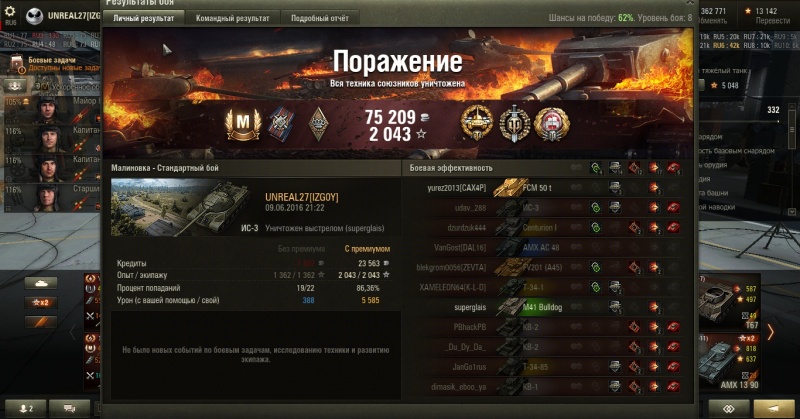Click the down arrow below vehicle parameters scrollbar
Viewport: 800px width, 419px height.
(x=792, y=212)
